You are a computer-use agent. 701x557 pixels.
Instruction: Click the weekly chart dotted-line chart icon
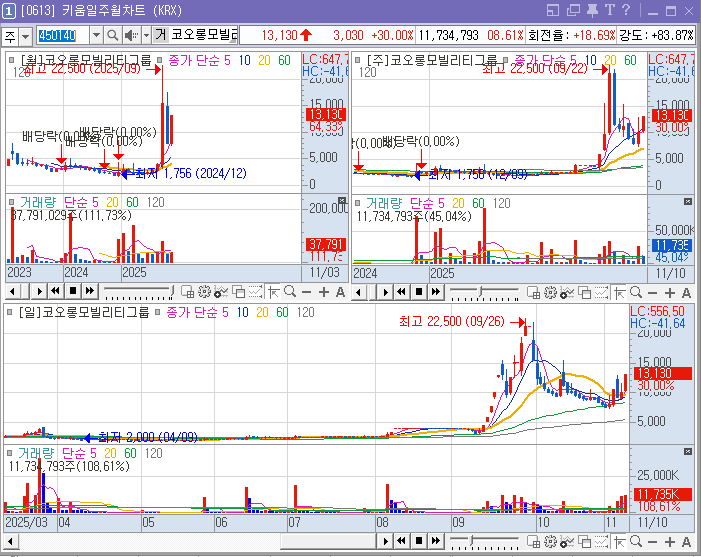tap(601, 293)
